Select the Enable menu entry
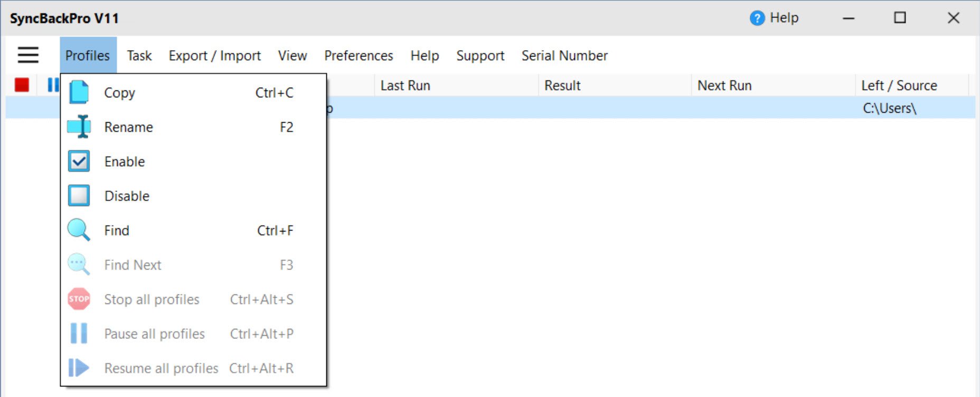Image resolution: width=980 pixels, height=397 pixels. click(193, 161)
